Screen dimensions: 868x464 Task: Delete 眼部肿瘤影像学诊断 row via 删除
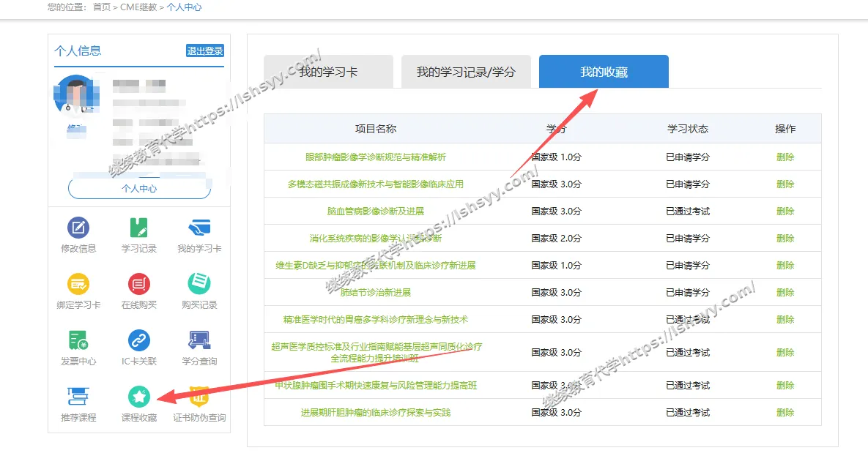coord(785,157)
